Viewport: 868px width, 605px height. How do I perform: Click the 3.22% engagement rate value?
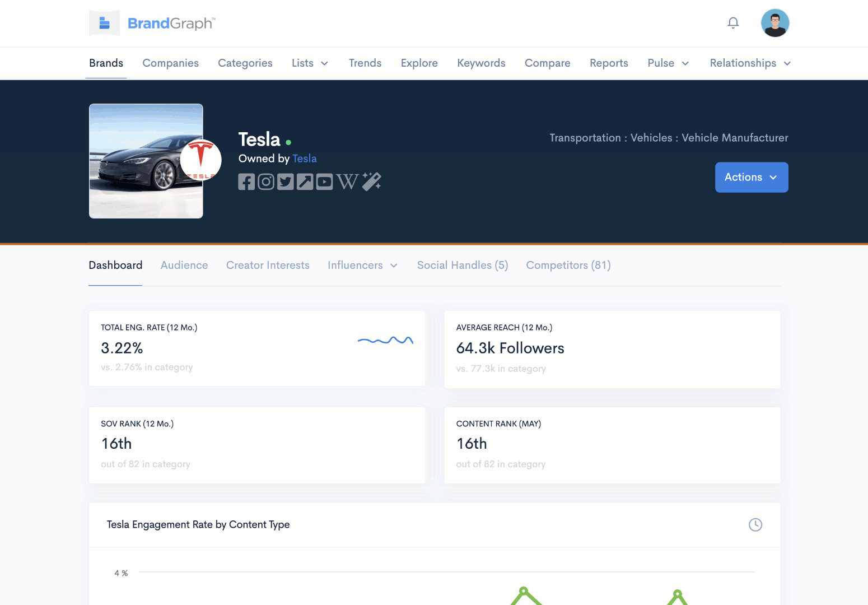122,348
